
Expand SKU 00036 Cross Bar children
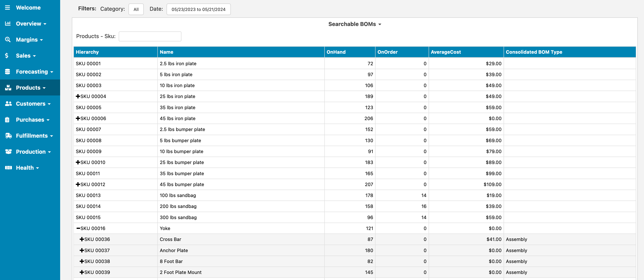(x=82, y=239)
